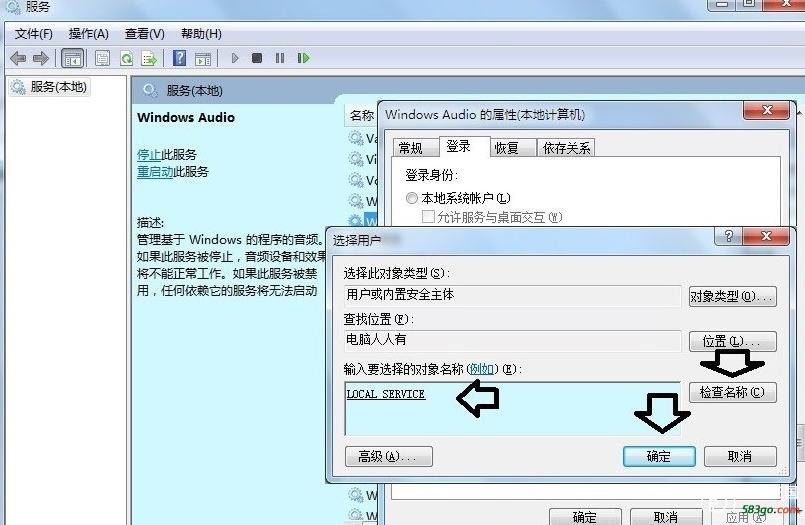The height and width of the screenshot is (525, 805).
Task: Click the Forward arrow in Services toolbar
Action: tap(41, 59)
